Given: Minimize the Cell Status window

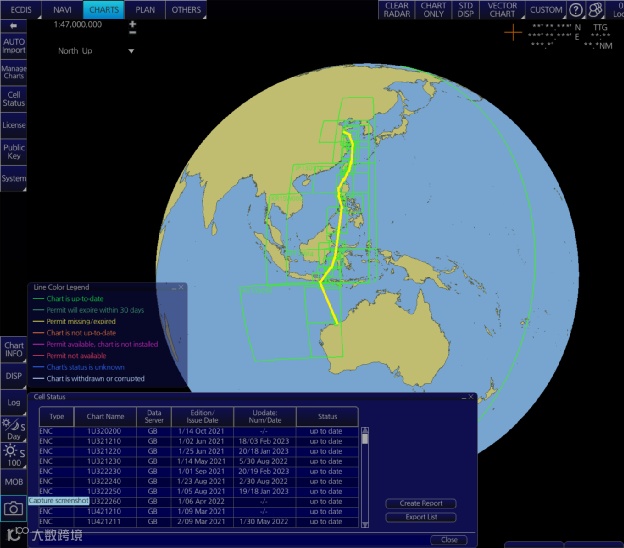Looking at the screenshot, I should coord(464,397).
